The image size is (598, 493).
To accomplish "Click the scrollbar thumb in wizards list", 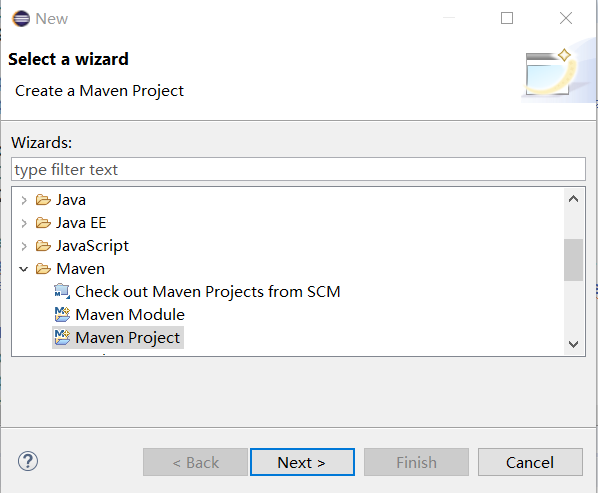I will click(573, 260).
